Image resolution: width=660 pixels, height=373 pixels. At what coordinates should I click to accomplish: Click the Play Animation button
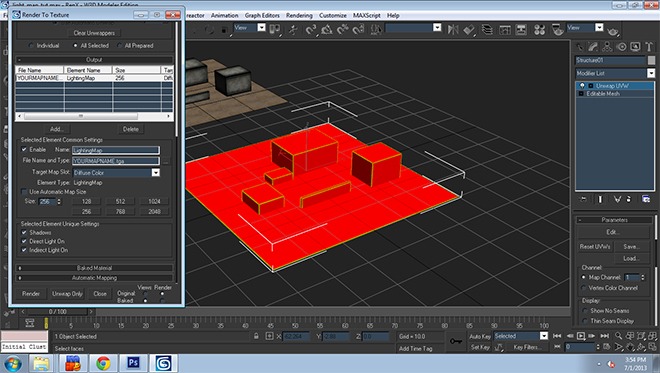(x=581, y=336)
